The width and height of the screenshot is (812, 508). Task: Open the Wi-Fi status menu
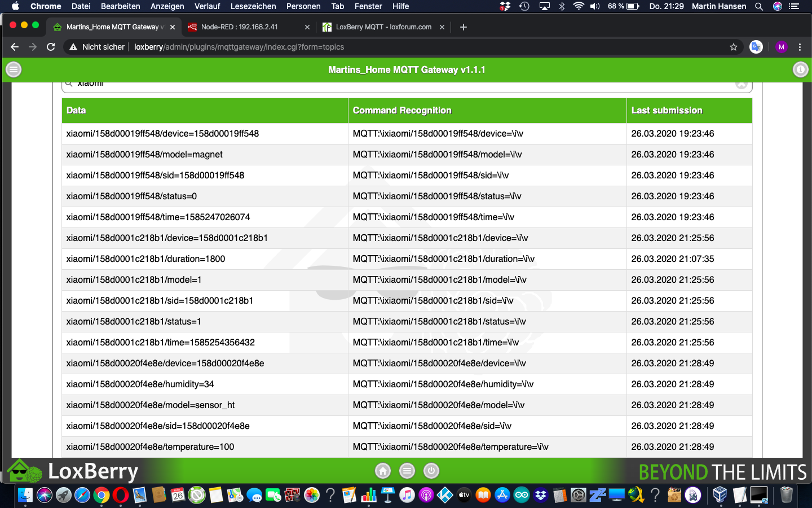click(x=578, y=6)
